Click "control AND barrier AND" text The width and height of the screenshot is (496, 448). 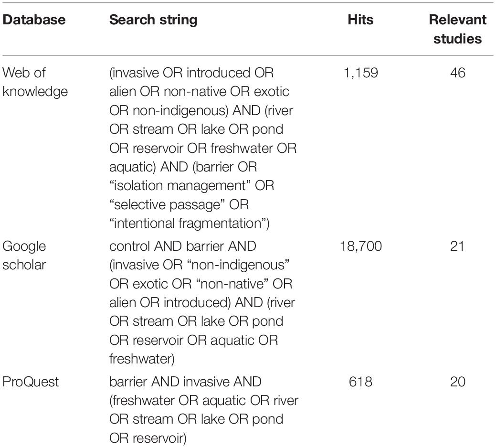coord(182,246)
